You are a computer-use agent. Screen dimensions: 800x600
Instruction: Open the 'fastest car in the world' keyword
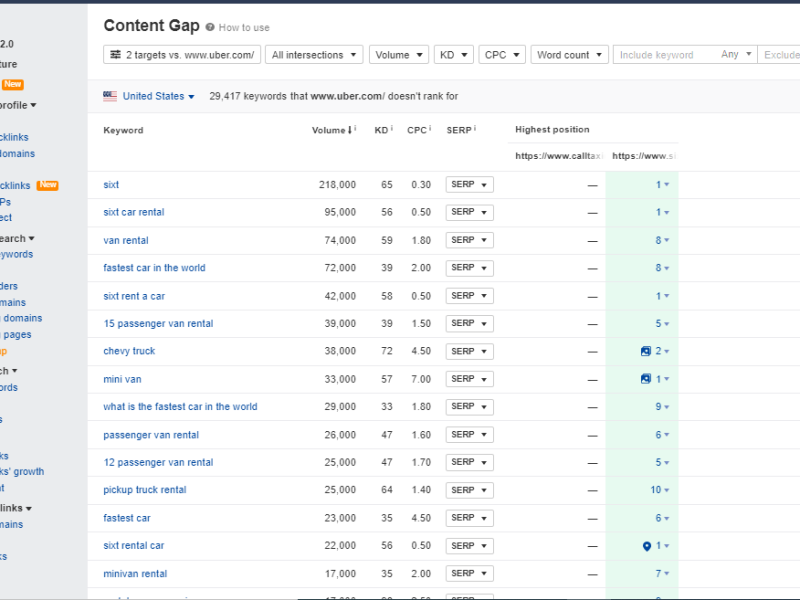point(154,268)
